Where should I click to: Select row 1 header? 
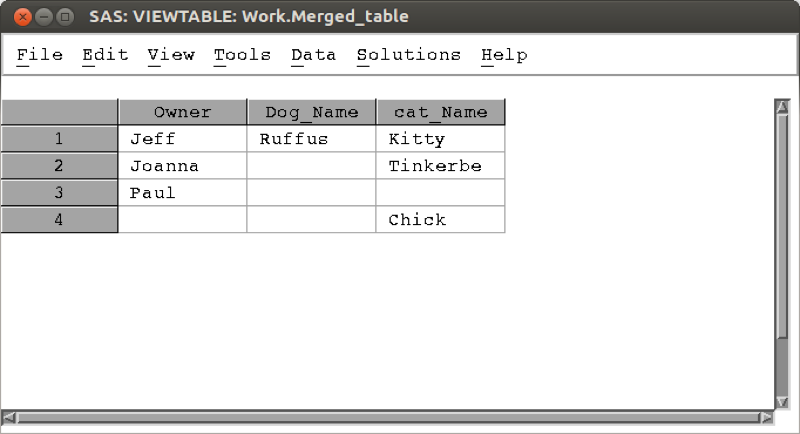[59, 139]
